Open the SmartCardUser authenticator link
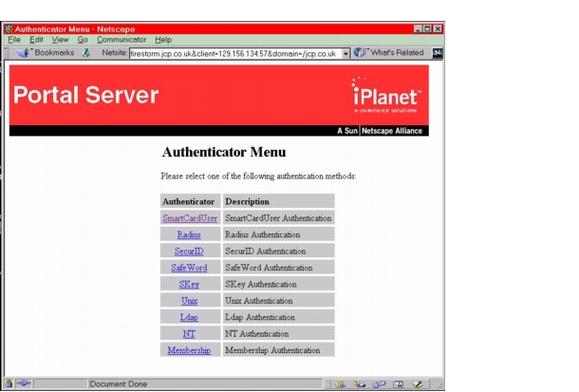 [190, 218]
